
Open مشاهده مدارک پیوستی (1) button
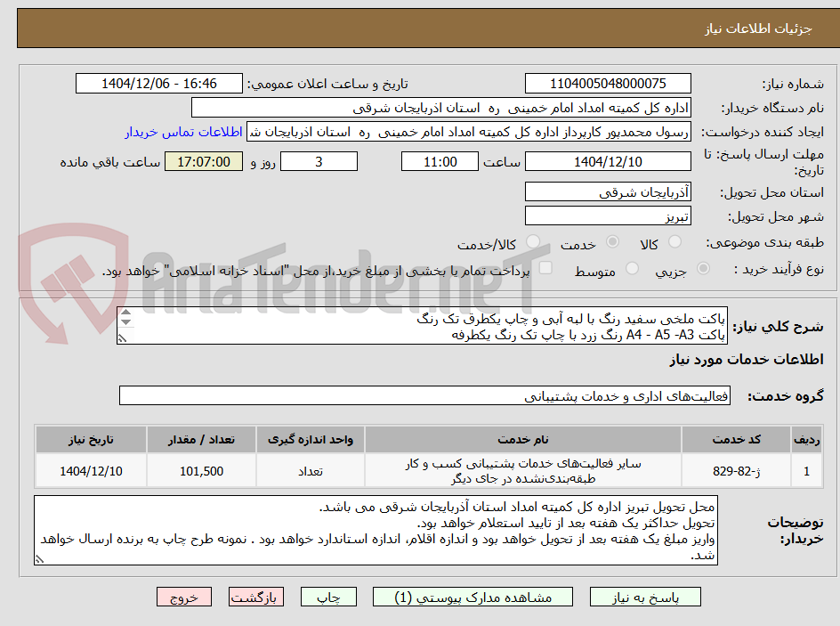472,597
